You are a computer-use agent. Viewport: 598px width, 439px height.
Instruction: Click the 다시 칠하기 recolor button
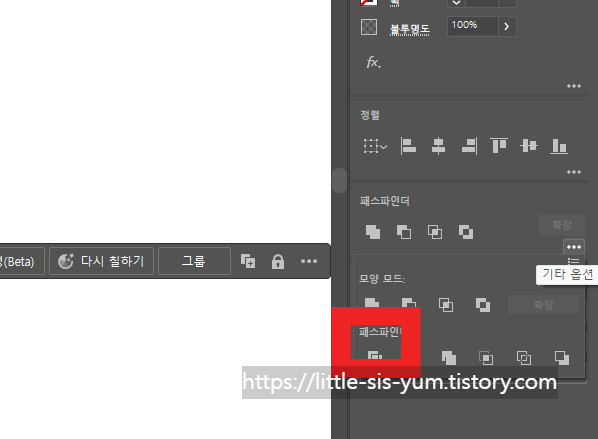point(101,261)
